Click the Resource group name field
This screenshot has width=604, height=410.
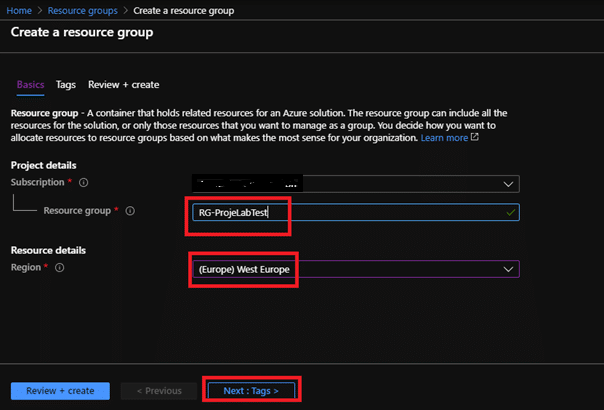coord(356,212)
